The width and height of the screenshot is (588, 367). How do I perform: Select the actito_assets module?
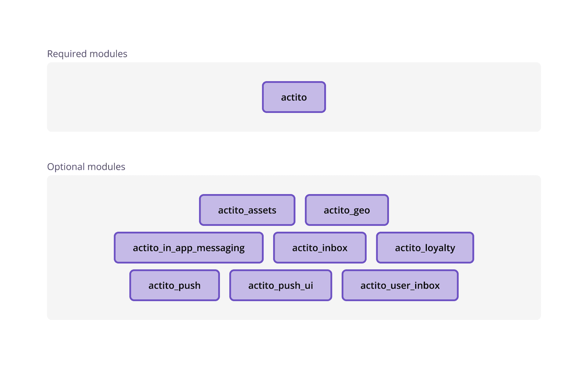(247, 210)
